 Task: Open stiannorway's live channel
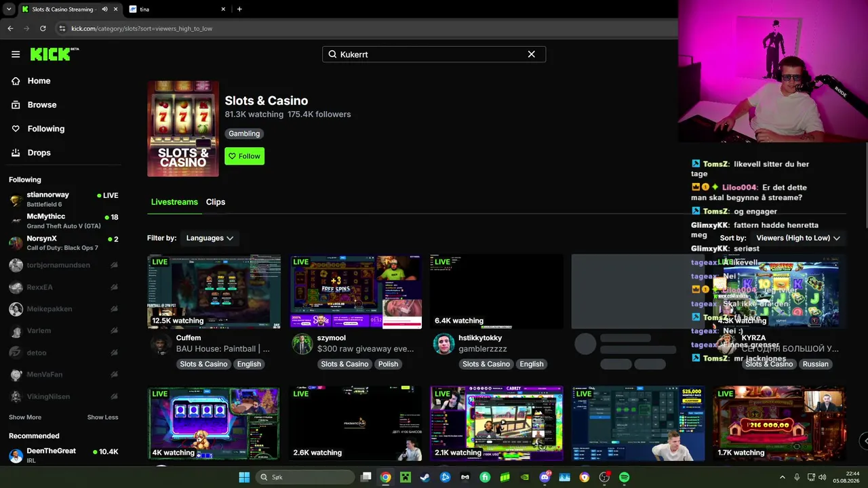point(64,199)
